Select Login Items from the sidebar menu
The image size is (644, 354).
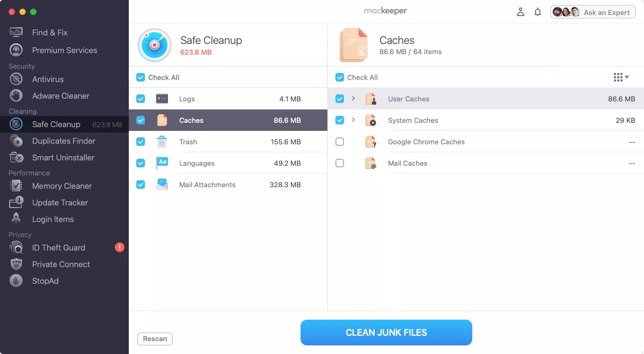tap(53, 219)
